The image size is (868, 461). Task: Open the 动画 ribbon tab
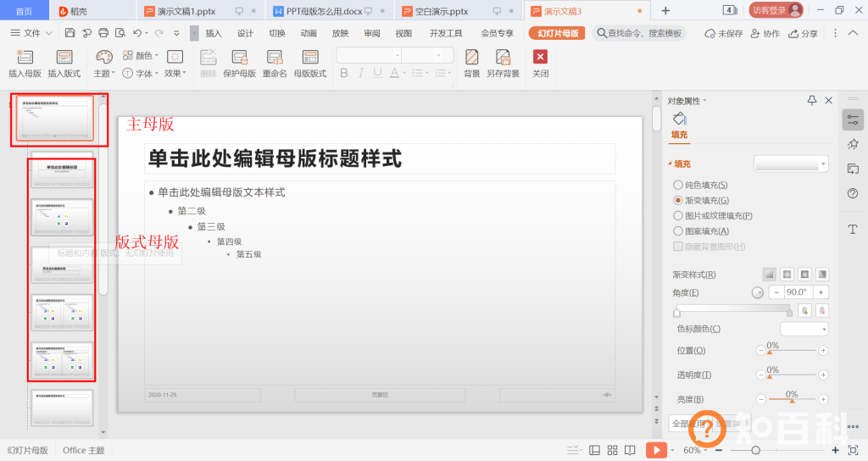(x=309, y=33)
